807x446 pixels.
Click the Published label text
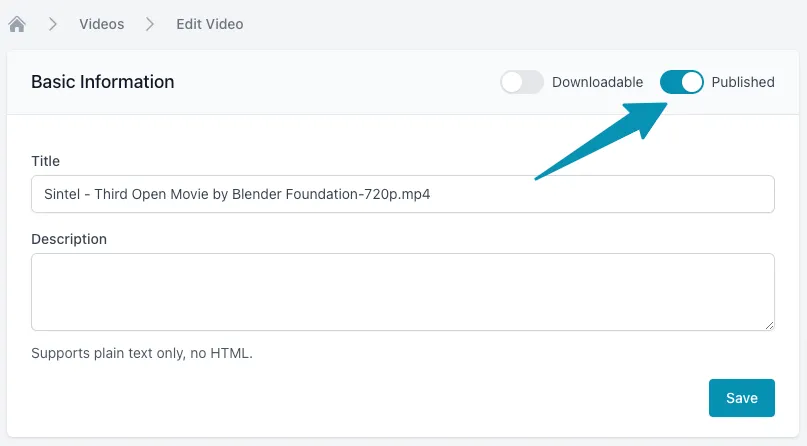(x=742, y=82)
